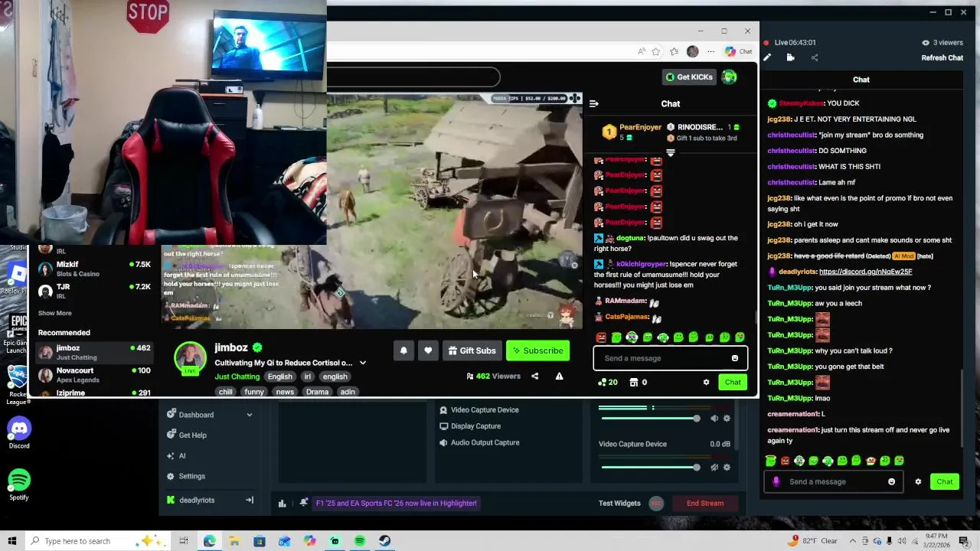This screenshot has width=980, height=551.
Task: Click the stats bar chart icon in footer
Action: 282,503
